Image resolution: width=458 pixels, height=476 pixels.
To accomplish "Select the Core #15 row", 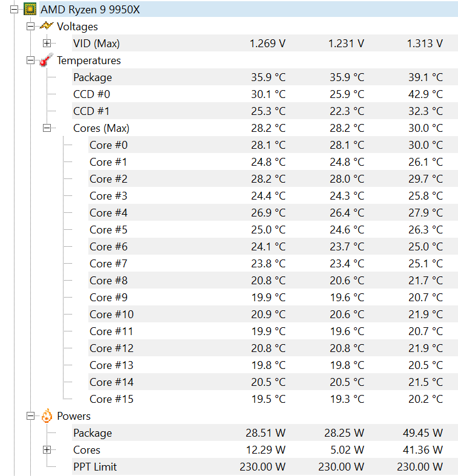I will [273, 399].
